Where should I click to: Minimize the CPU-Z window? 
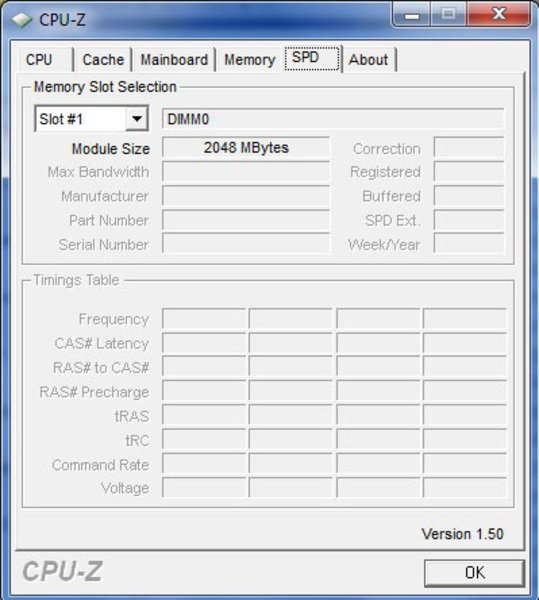tap(412, 15)
